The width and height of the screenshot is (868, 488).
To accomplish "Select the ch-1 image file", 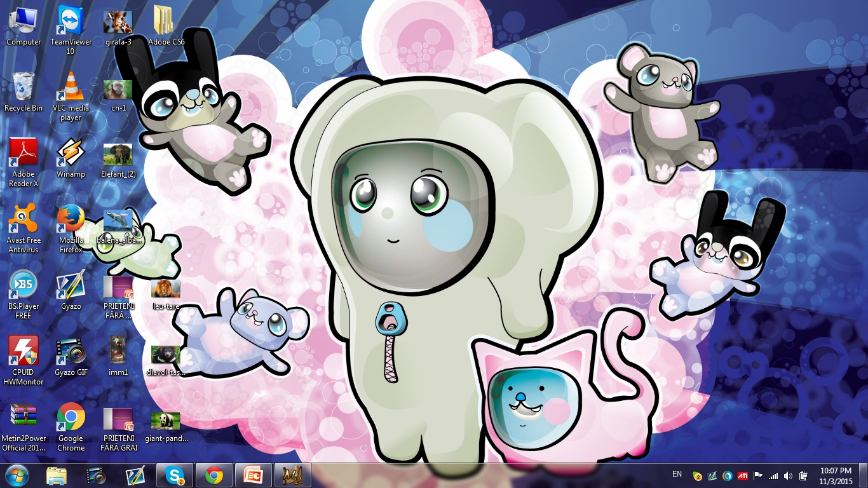I will pyautogui.click(x=118, y=95).
